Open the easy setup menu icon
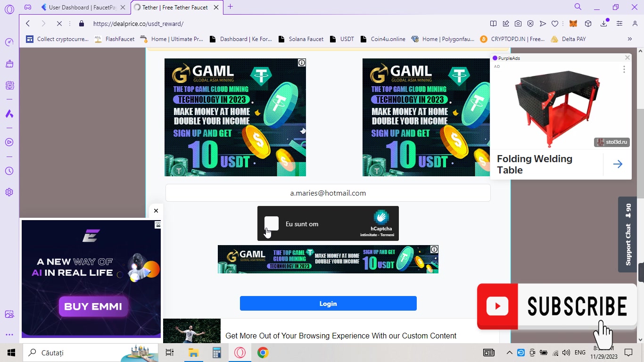This screenshot has height=362, width=644. click(x=619, y=24)
